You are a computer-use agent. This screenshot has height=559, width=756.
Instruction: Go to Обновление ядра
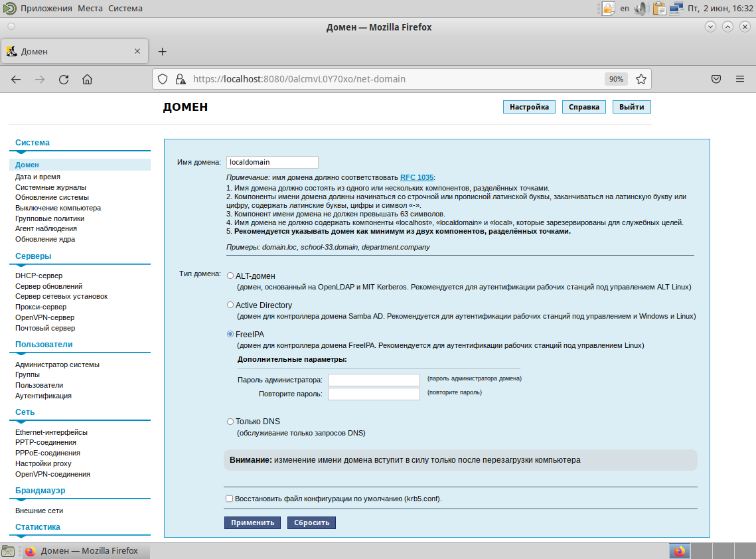coord(45,239)
